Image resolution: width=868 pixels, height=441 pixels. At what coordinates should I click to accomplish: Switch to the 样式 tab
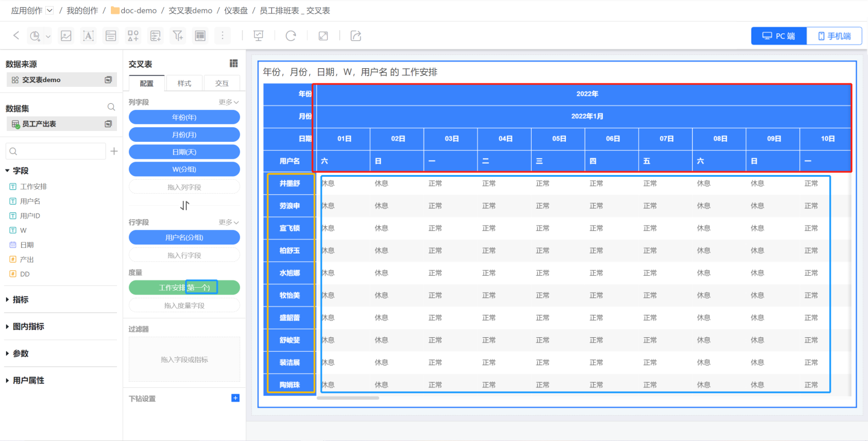click(x=184, y=83)
